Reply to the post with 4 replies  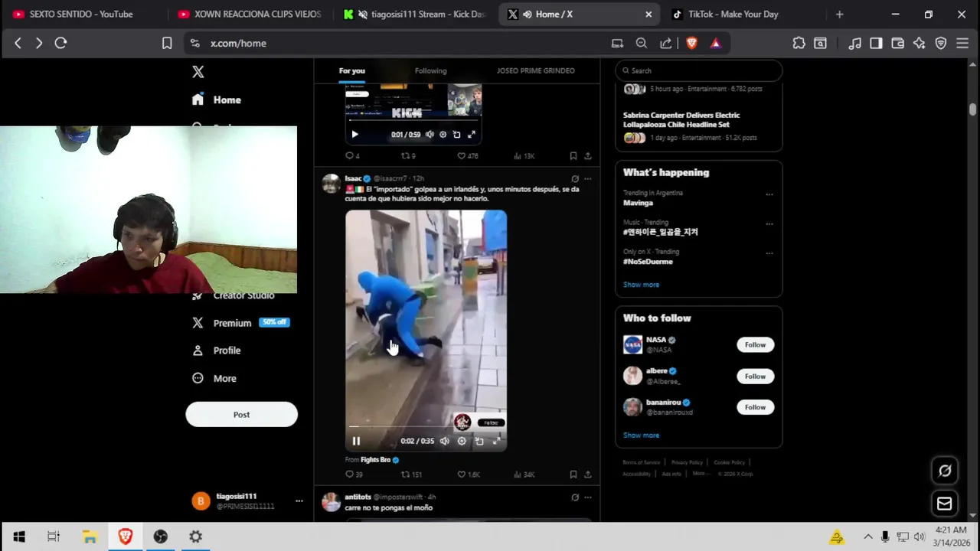[352, 155]
